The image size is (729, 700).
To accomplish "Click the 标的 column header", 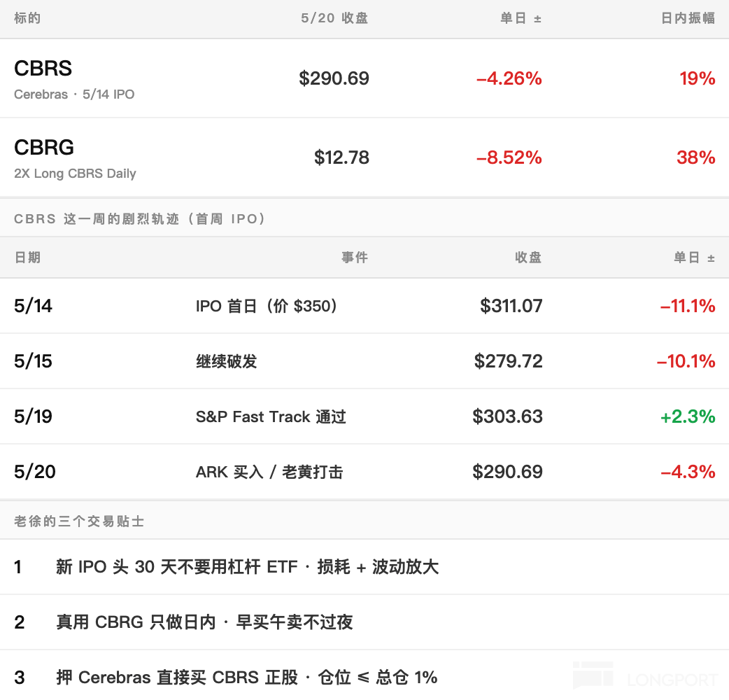I will 27,18.
